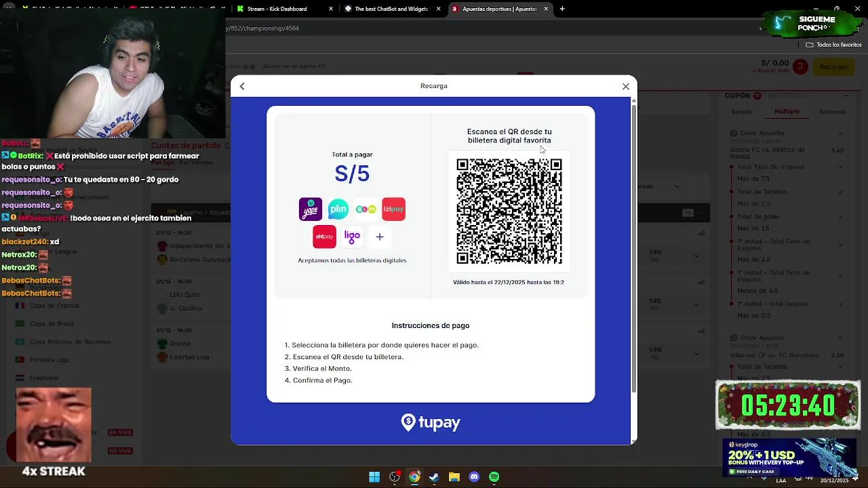
Task: Click Independiente del Valle match row
Action: 200,246
